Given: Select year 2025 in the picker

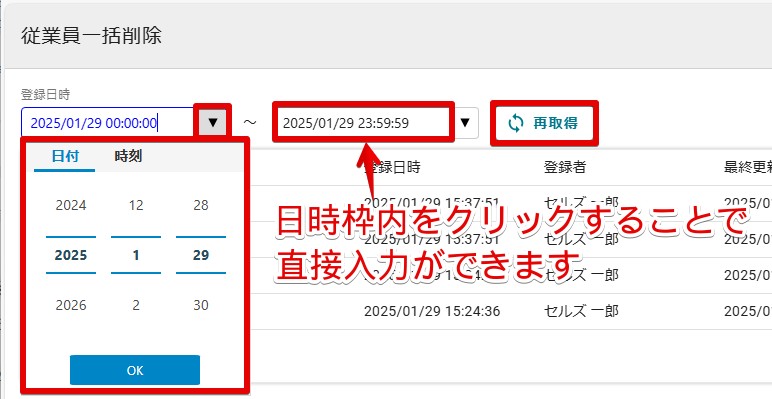Looking at the screenshot, I should [71, 255].
